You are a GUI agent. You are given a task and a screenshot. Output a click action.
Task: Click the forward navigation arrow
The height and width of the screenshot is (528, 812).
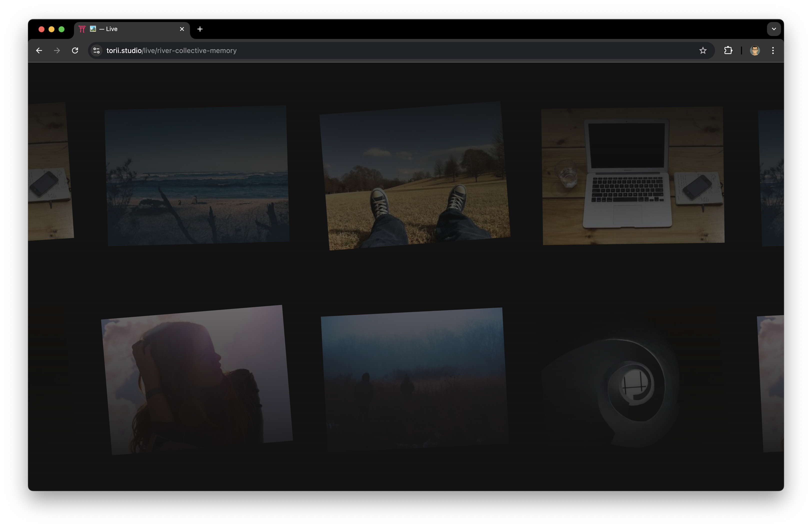57,50
